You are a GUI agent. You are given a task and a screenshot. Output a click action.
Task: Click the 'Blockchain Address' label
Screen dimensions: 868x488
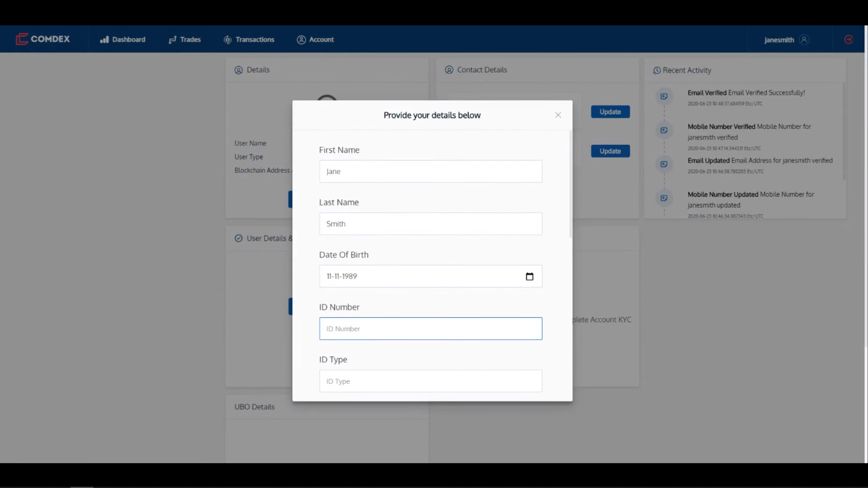[262, 170]
